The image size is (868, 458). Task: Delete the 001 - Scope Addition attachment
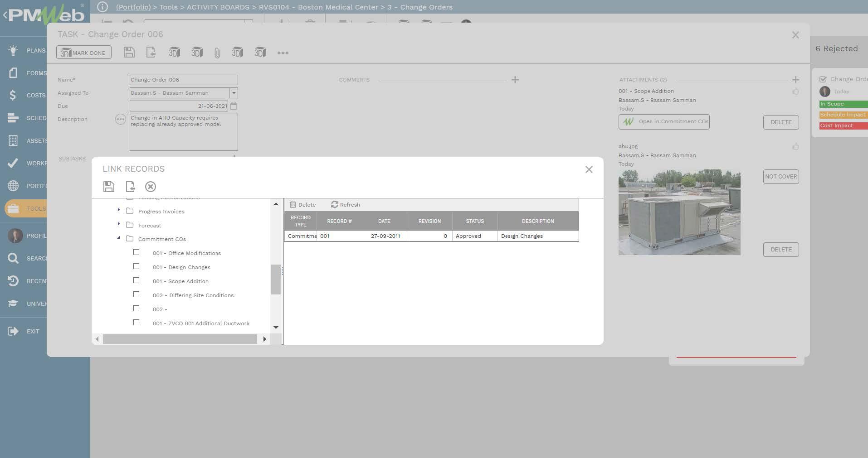[x=781, y=122]
